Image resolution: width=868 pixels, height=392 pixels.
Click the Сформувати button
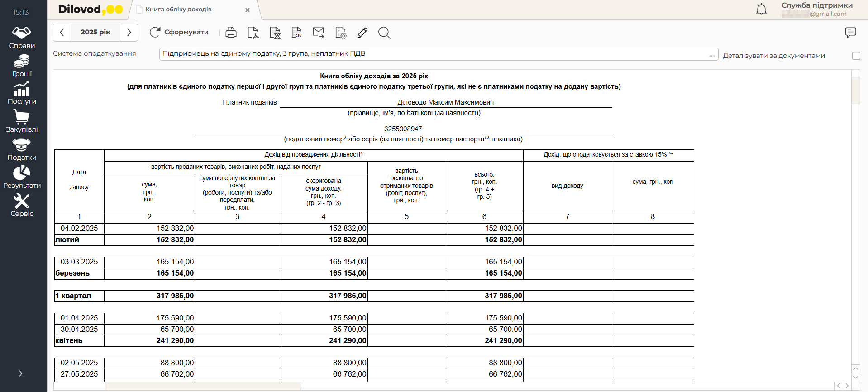pyautogui.click(x=179, y=32)
